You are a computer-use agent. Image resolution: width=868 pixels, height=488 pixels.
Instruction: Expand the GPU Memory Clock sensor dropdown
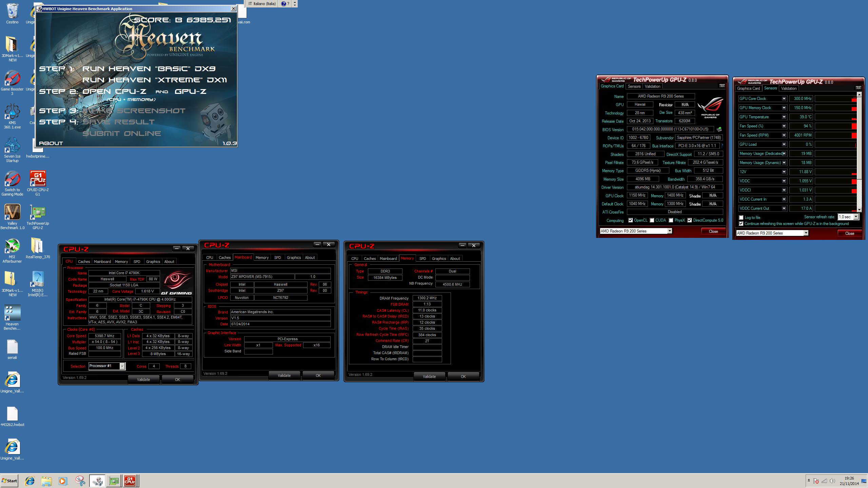[x=784, y=108]
